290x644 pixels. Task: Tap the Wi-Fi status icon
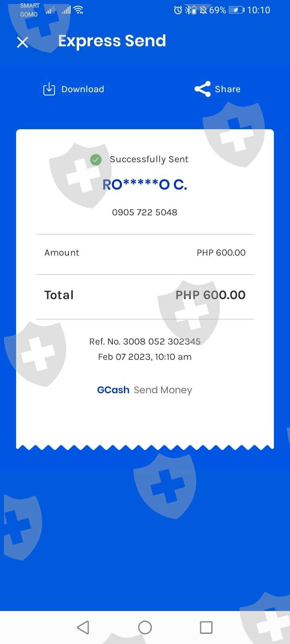[x=79, y=10]
